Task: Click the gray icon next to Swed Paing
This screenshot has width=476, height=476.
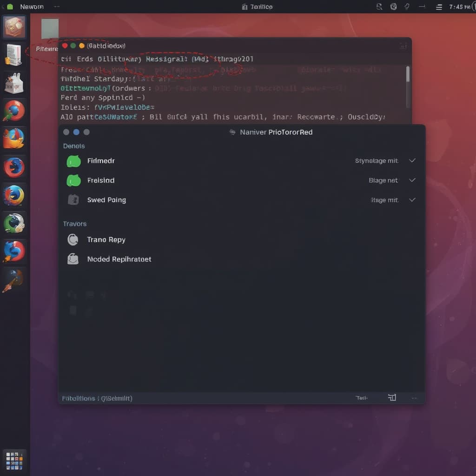Action: [x=73, y=200]
